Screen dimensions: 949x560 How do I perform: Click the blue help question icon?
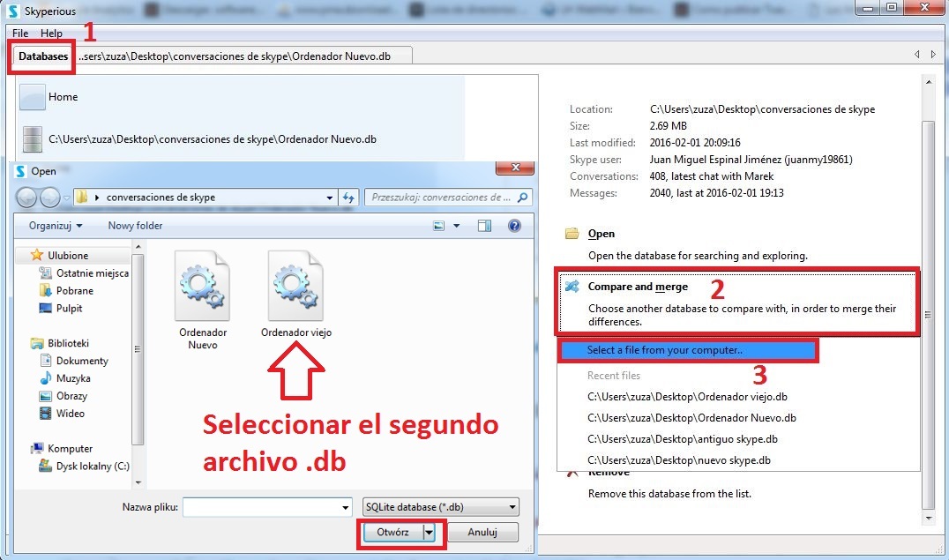pos(514,226)
